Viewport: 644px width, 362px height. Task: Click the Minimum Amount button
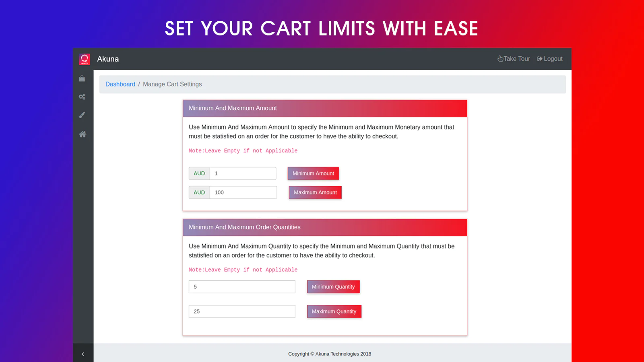(x=313, y=173)
